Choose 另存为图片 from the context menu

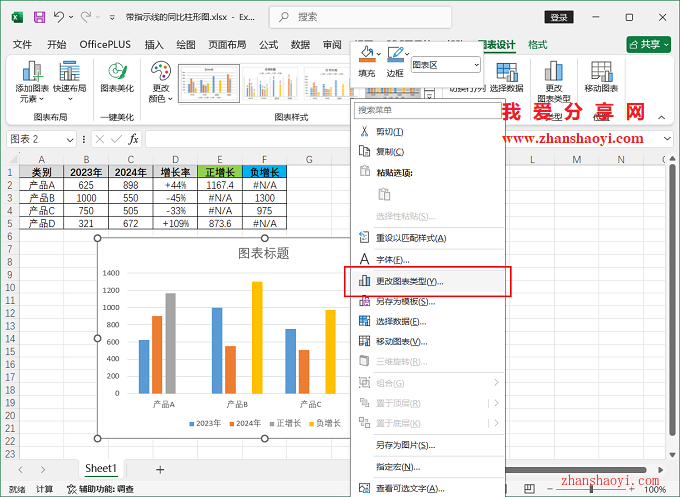404,444
